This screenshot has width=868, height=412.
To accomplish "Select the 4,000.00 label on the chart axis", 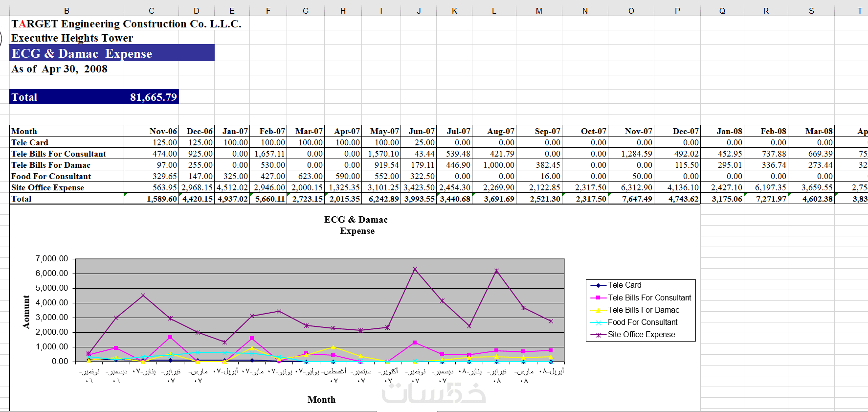I will click(52, 302).
